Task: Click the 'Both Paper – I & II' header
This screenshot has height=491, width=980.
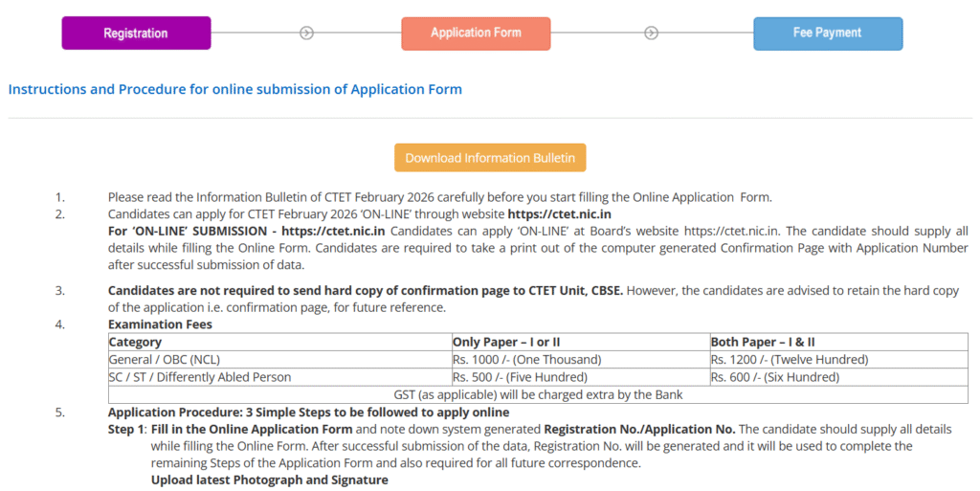Action: click(763, 342)
